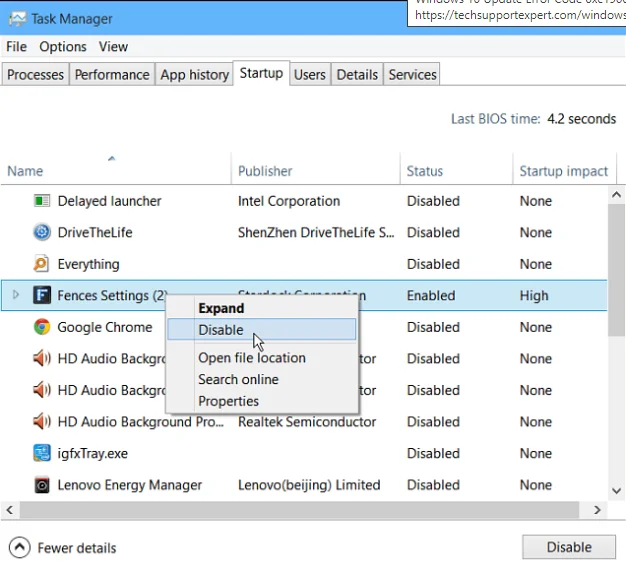
Task: Click the Fewer details link
Action: [77, 548]
